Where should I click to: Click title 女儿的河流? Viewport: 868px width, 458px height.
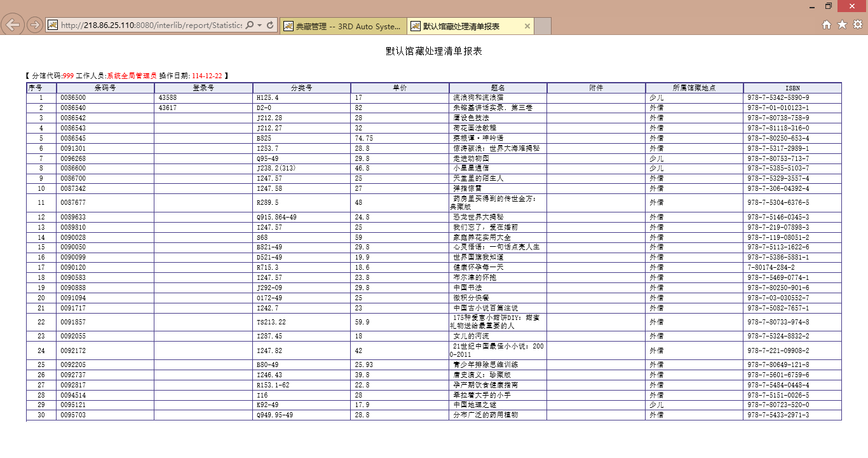pyautogui.click(x=471, y=337)
